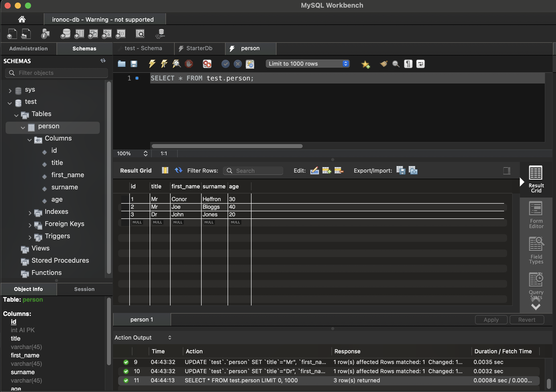The image size is (556, 392).
Task: Click the refresh schemas icon
Action: tap(103, 61)
